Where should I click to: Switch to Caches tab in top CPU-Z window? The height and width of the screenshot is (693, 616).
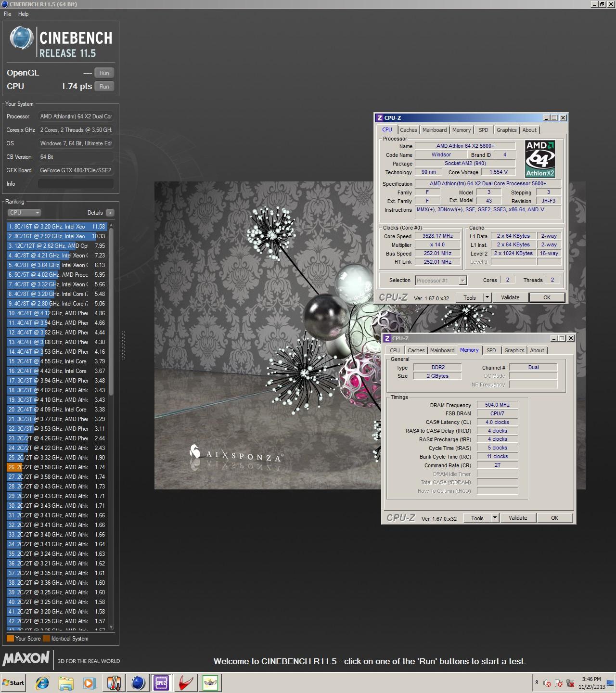[408, 130]
